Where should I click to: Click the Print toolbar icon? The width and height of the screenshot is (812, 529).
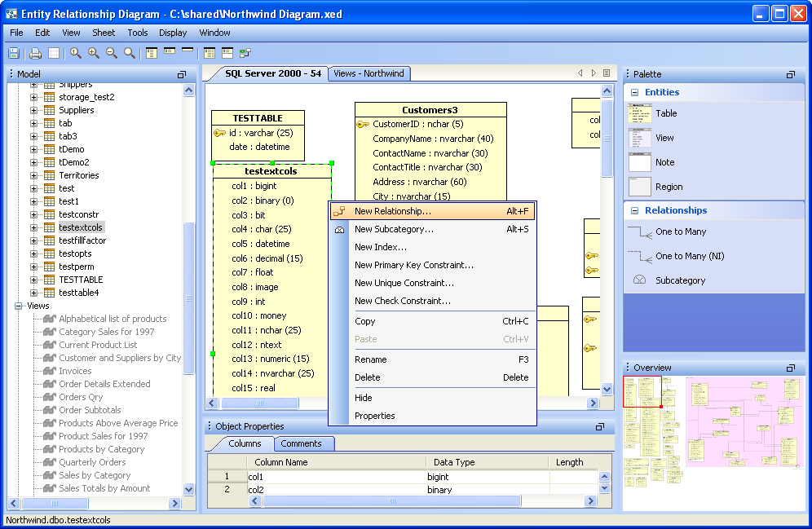(x=35, y=53)
